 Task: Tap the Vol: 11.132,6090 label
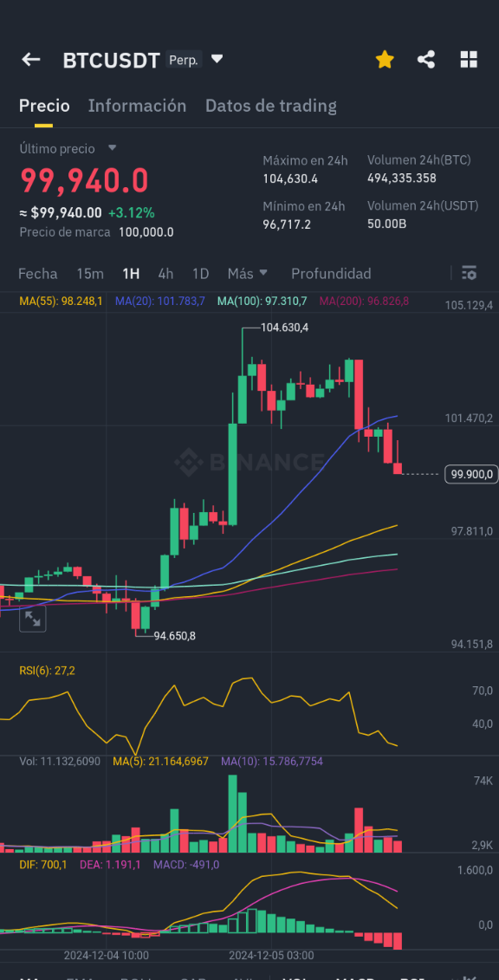tap(60, 762)
